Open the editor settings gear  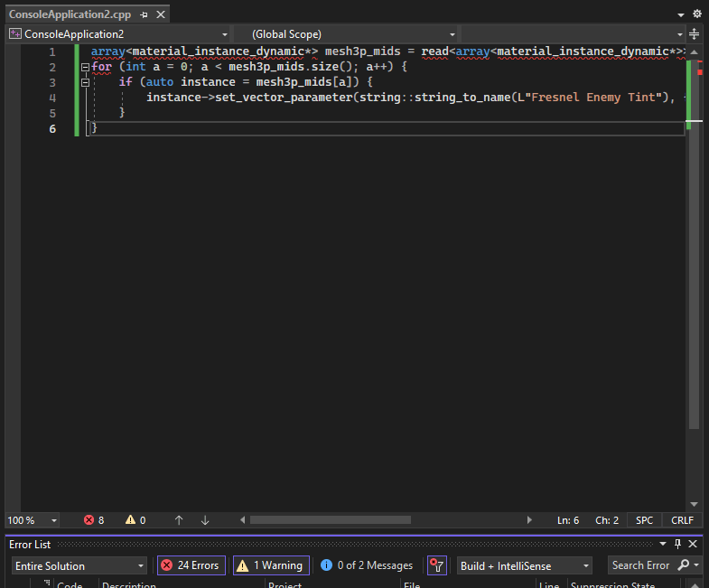pos(696,14)
